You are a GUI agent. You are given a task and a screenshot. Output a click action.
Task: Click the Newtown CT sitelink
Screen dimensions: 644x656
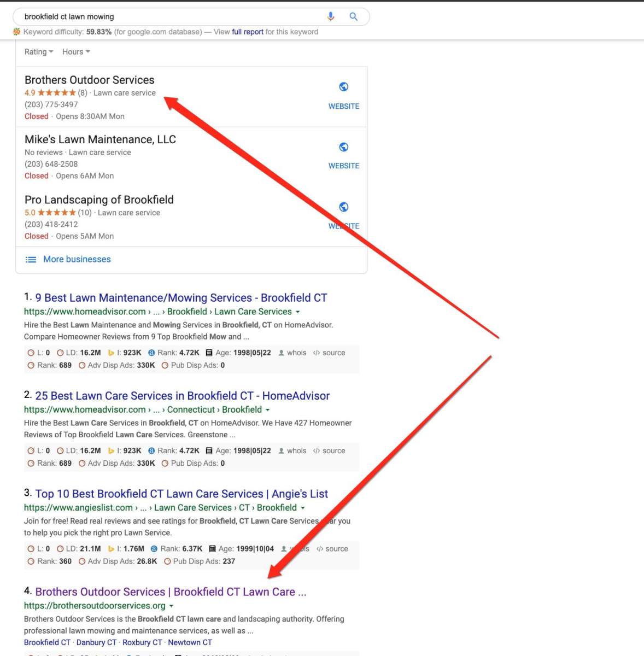click(190, 642)
